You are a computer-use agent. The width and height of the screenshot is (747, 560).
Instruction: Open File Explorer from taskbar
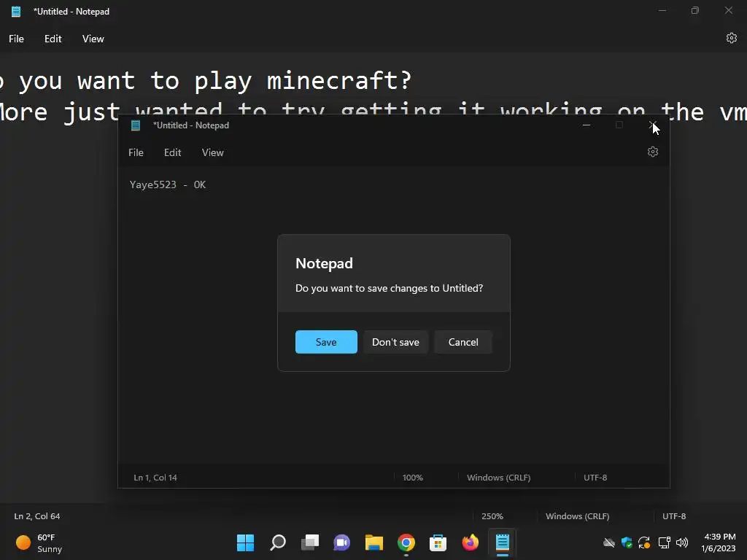coord(374,542)
